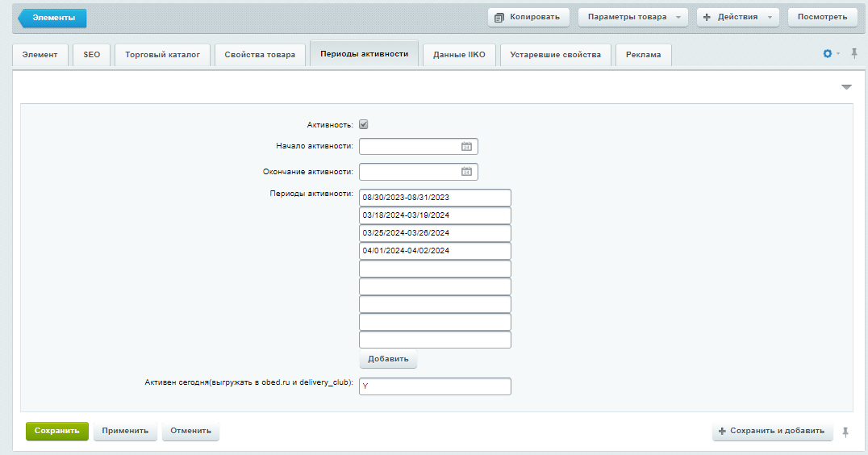The image size is (868, 455).
Task: Click the pin icon in bottom button bar
Action: click(x=845, y=432)
